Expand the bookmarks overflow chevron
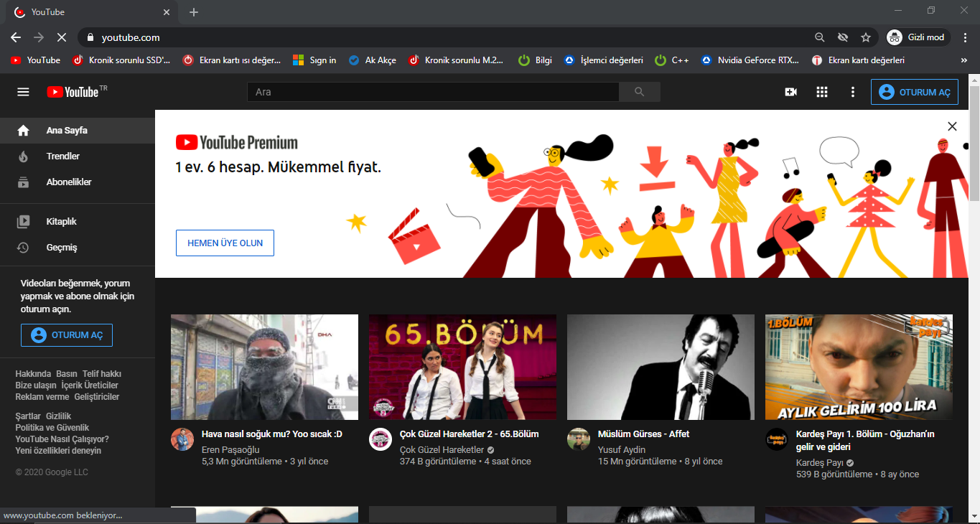Image resolution: width=980 pixels, height=524 pixels. click(x=963, y=60)
